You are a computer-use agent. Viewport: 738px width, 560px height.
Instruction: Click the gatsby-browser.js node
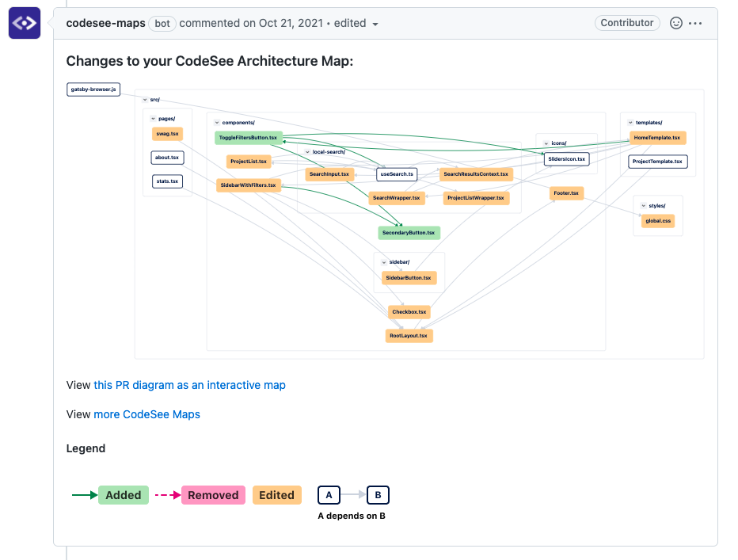point(93,89)
